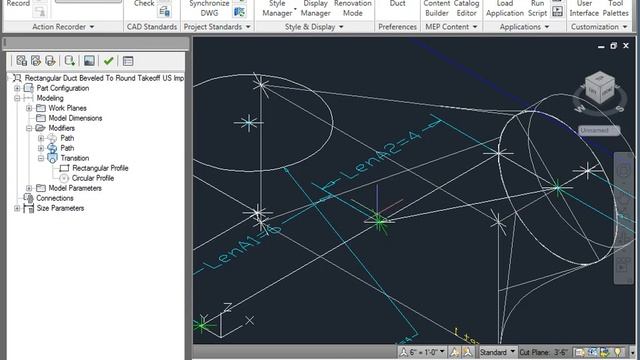This screenshot has height=360, width=640.
Task: Open Duct Preferences
Action: pos(397,5)
